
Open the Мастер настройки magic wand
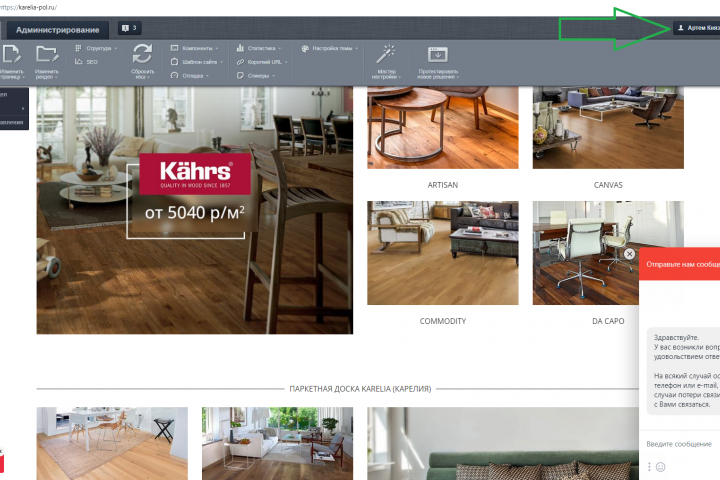(x=386, y=54)
